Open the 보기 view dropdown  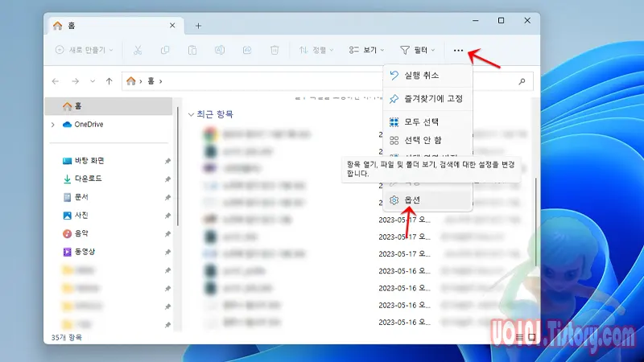point(366,50)
